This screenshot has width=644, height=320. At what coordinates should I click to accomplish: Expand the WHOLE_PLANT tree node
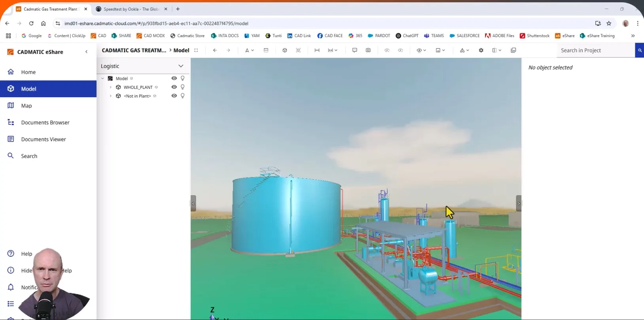click(111, 87)
